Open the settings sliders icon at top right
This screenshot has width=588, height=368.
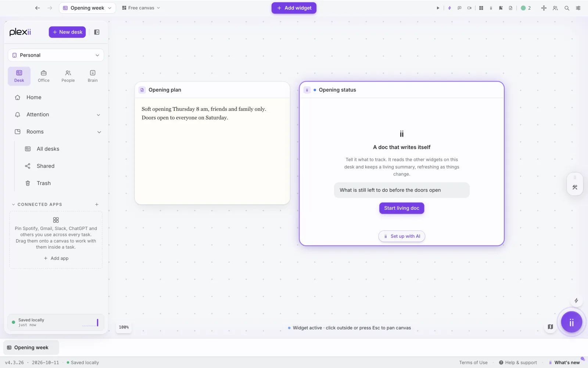(578, 8)
